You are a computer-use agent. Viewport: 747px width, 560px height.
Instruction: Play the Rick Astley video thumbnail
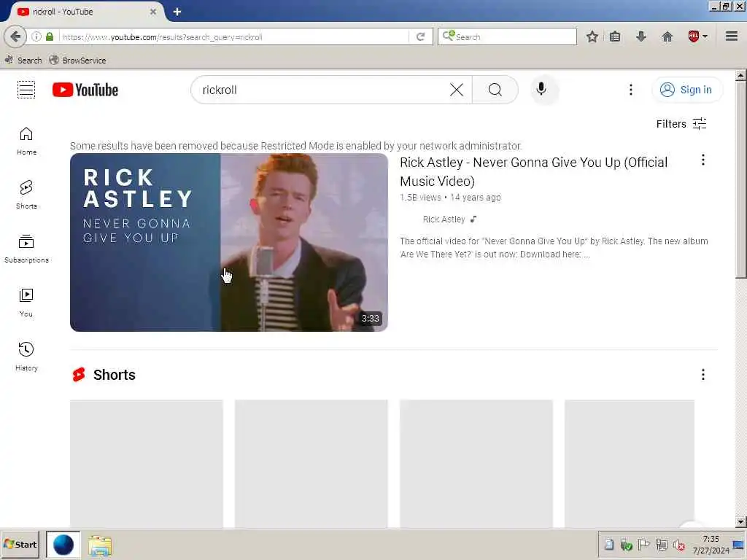click(x=228, y=242)
